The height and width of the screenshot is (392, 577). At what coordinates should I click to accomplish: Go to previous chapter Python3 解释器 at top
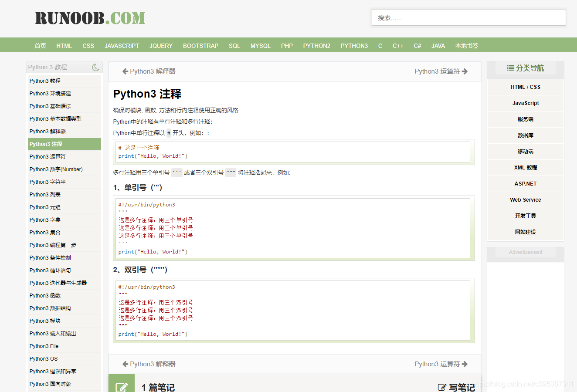tap(149, 71)
